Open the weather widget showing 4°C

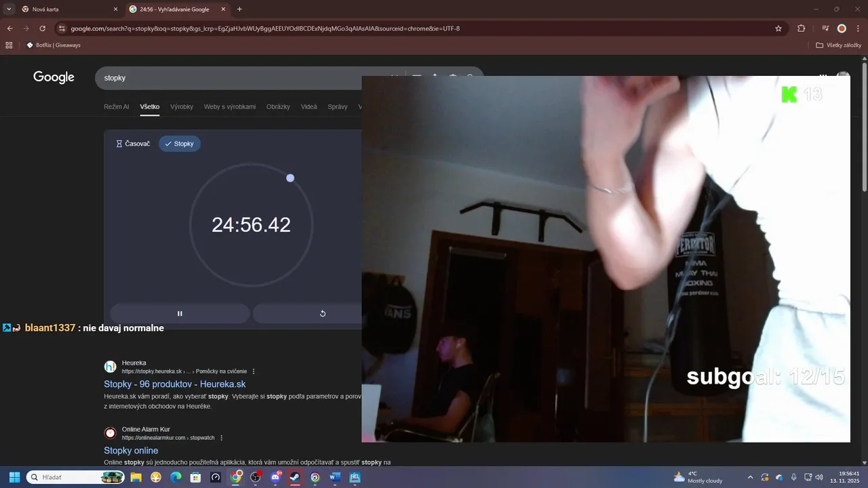click(698, 477)
